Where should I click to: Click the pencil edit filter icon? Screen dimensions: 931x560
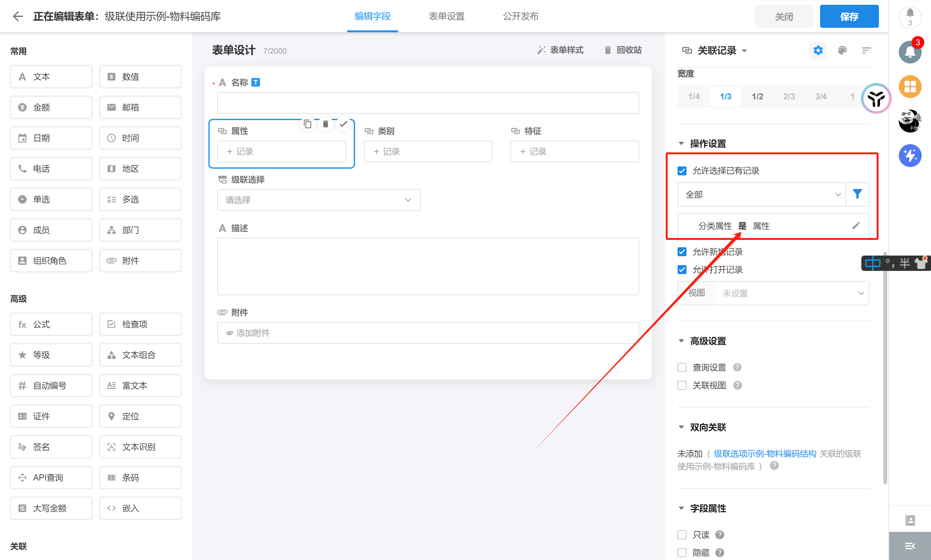point(856,226)
